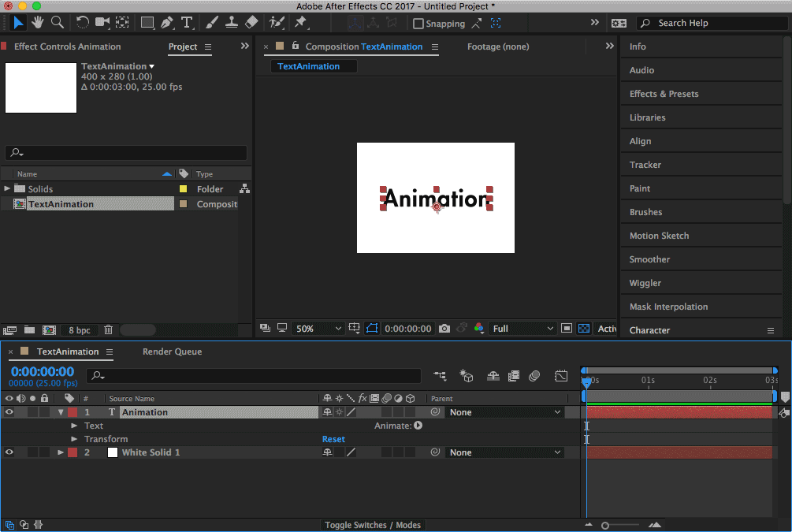The image size is (792, 532).
Task: Click Toggle Switches / Modes button
Action: [x=373, y=525]
